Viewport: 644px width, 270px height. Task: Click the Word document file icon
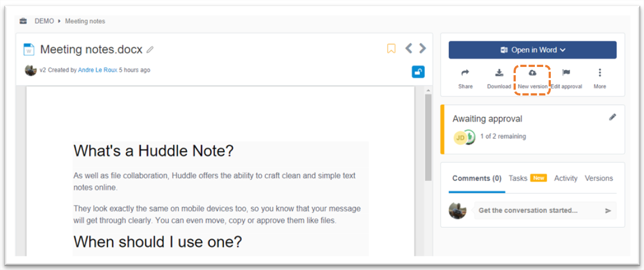[29, 50]
